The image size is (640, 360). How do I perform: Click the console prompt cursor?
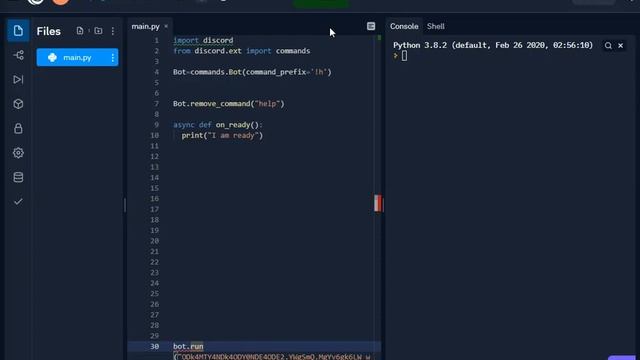pos(404,56)
